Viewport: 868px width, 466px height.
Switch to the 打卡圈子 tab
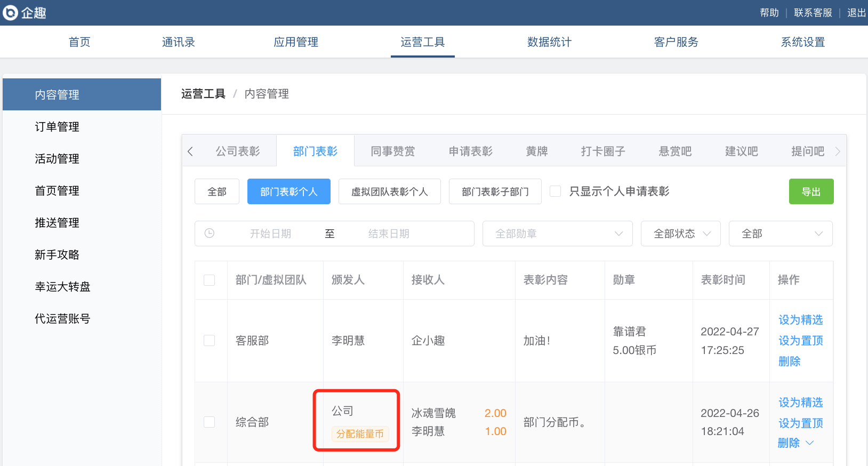pyautogui.click(x=603, y=151)
